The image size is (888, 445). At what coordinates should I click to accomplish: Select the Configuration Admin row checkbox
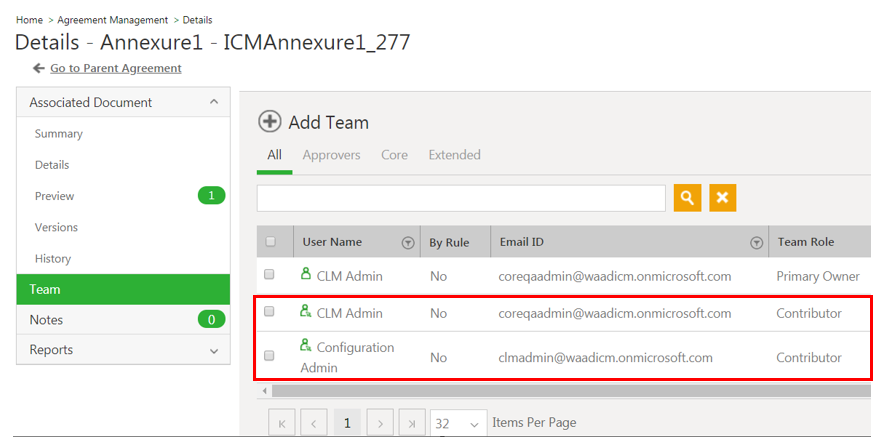coord(269,357)
